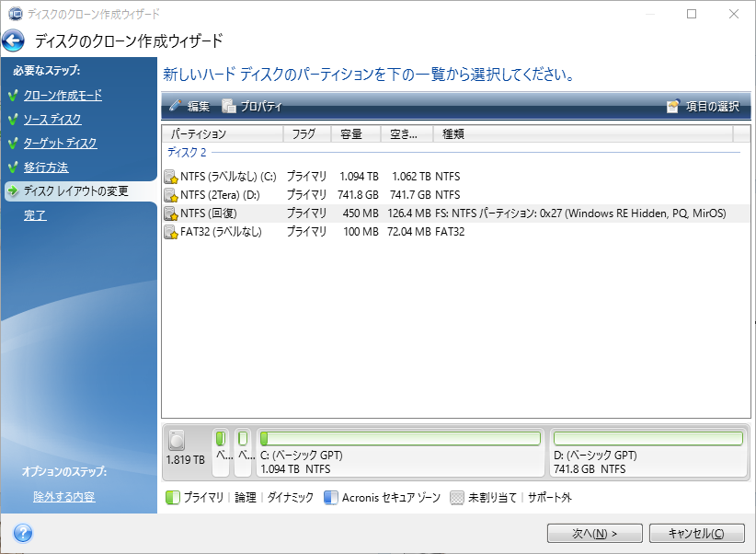Click the 次へ(N) > button
Screen dimensions: 756x554
[594, 533]
